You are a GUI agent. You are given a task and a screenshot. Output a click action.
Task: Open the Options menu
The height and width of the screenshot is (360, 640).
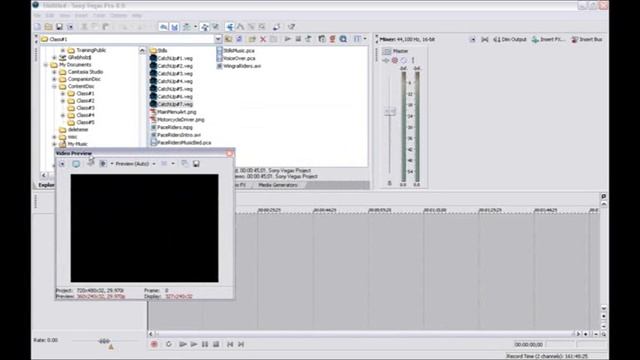tap(118, 16)
